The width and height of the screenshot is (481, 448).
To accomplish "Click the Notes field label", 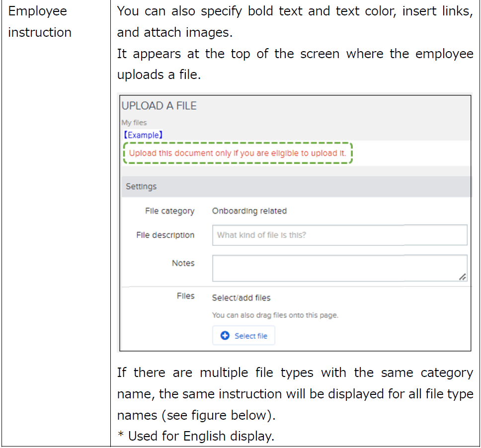I will 183,263.
